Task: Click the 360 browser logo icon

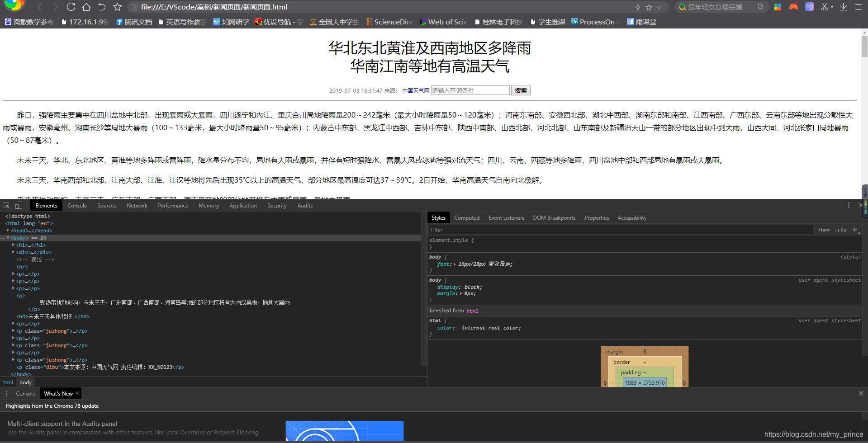Action: tap(14, 5)
